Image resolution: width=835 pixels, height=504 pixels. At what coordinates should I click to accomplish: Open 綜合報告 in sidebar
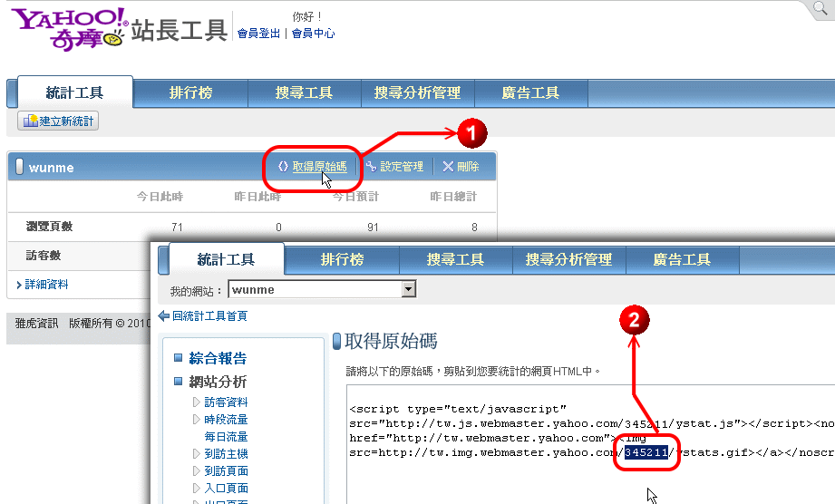pos(218,358)
